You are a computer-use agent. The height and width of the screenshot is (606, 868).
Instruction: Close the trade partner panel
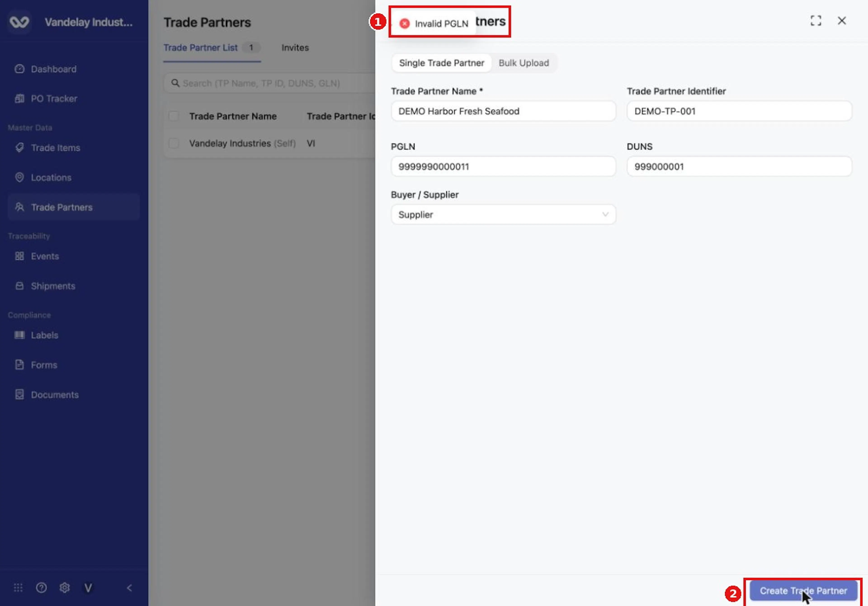coord(842,21)
